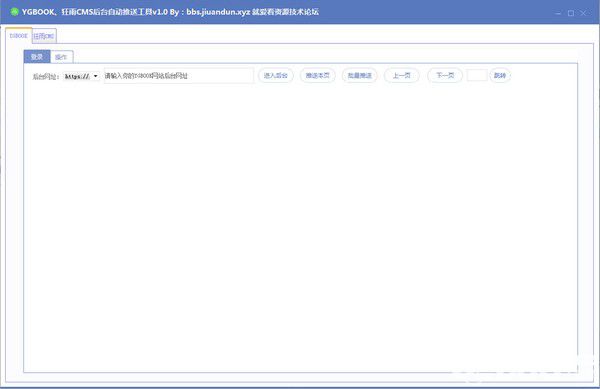Switch to the 狂雨CMS tab
600x389 pixels.
(44, 36)
